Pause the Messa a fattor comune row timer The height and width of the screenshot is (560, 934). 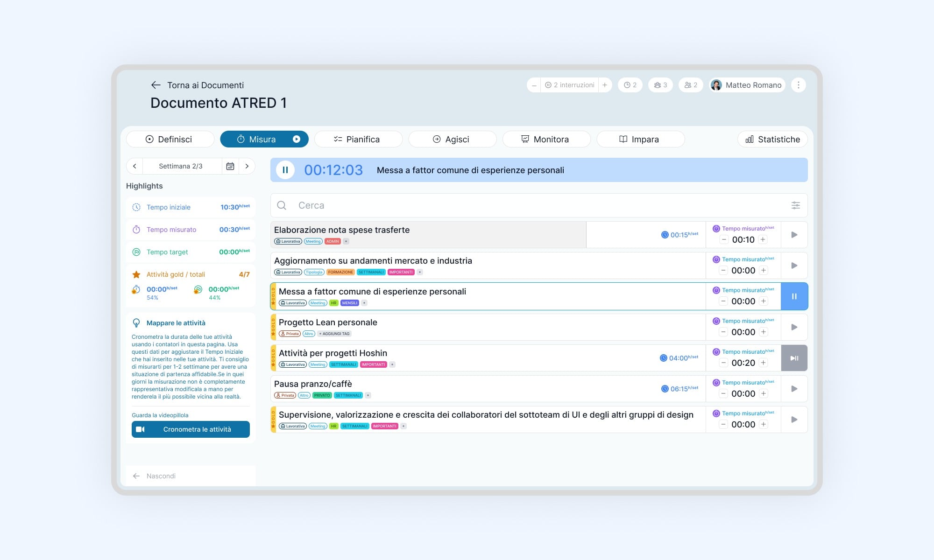click(x=794, y=296)
